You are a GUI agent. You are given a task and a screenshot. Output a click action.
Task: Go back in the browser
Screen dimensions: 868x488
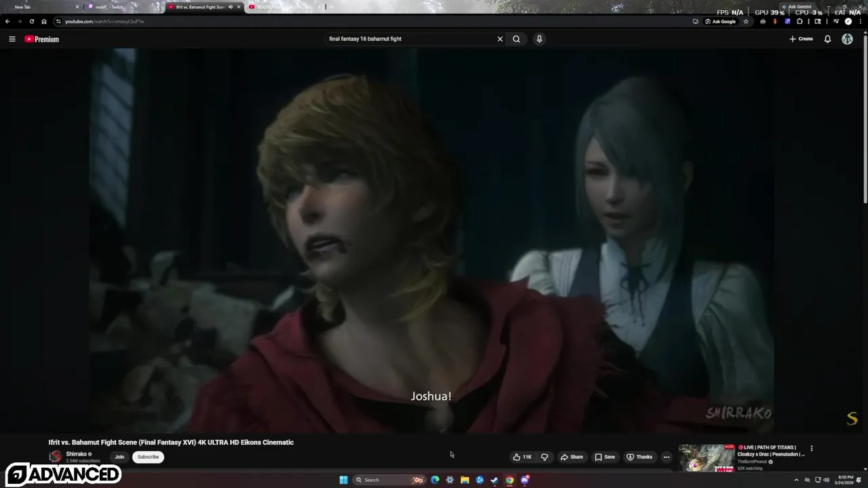(7, 21)
